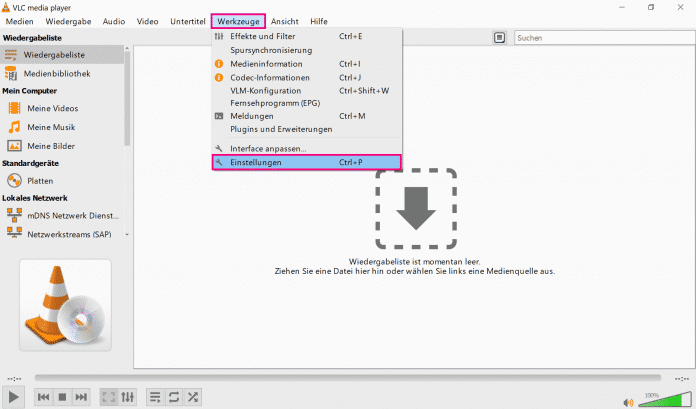
Task: Enable random shuffle playback
Action: tap(193, 397)
